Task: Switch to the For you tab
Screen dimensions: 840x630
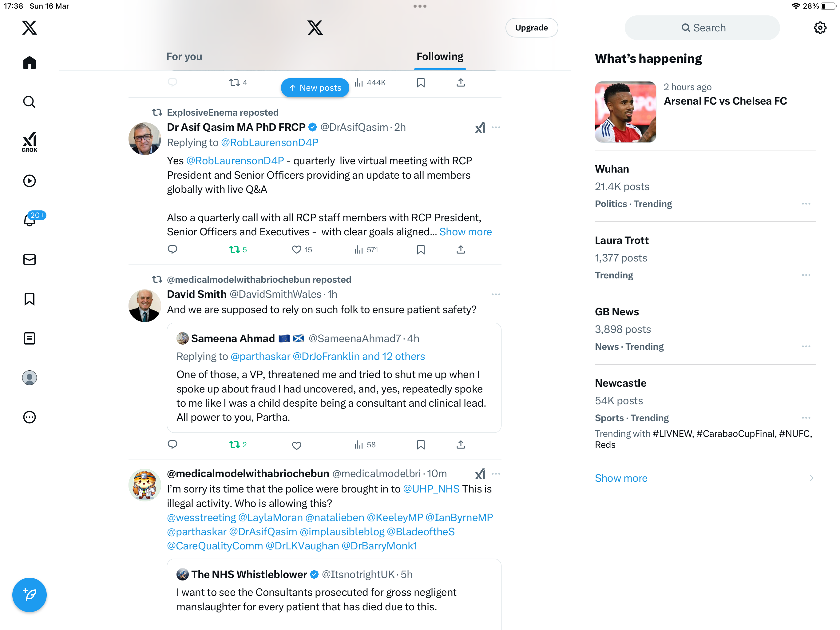Action: (x=184, y=57)
